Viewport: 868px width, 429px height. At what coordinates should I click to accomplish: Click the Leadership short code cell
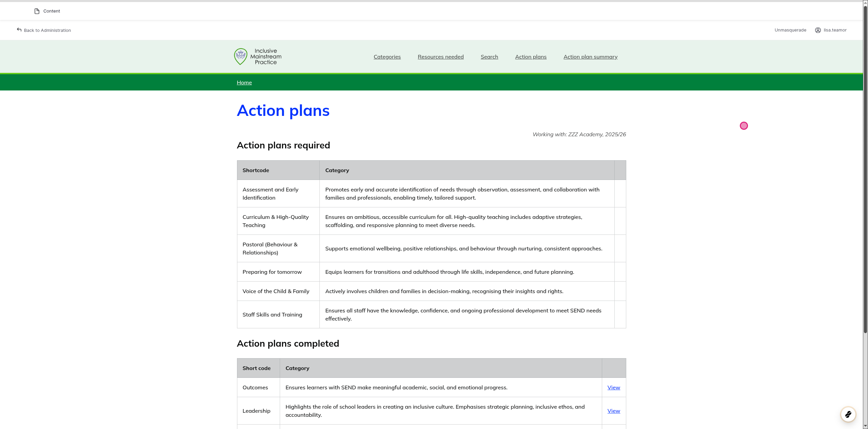(258, 411)
